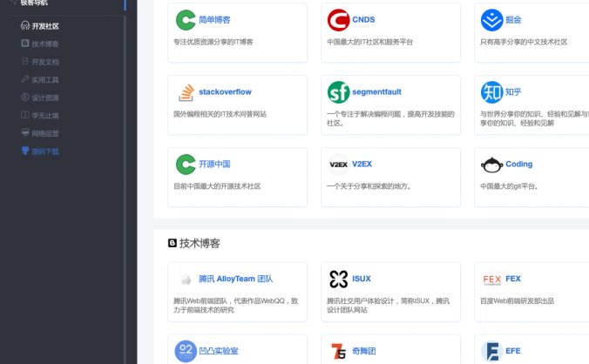Image resolution: width=589 pixels, height=364 pixels.
Task: Click the FEX orange logo
Action: (x=491, y=280)
